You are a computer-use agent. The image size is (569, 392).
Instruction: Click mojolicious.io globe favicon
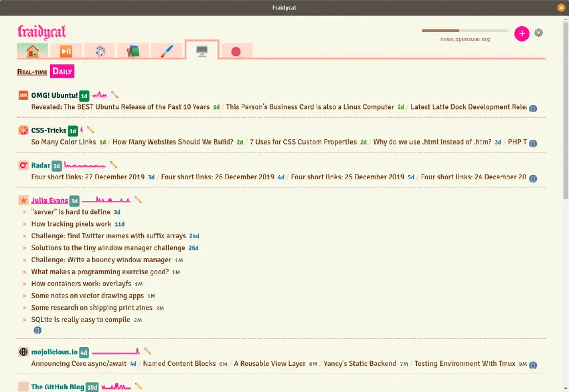[x=23, y=352]
